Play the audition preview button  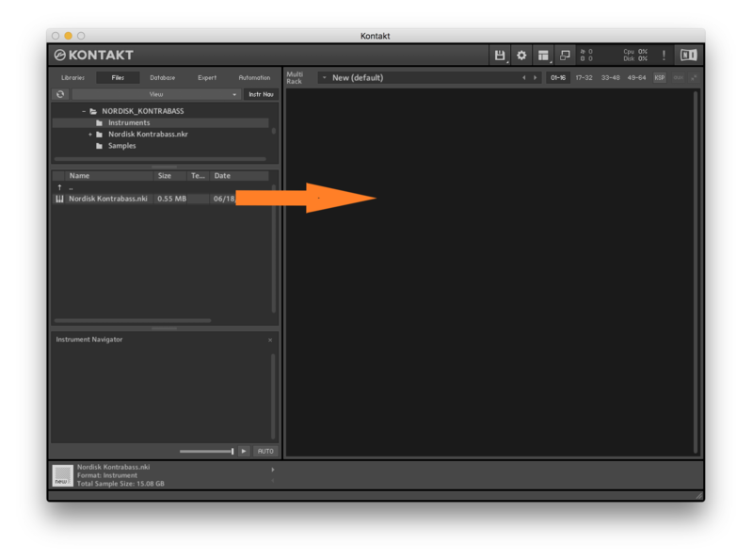coord(244,451)
